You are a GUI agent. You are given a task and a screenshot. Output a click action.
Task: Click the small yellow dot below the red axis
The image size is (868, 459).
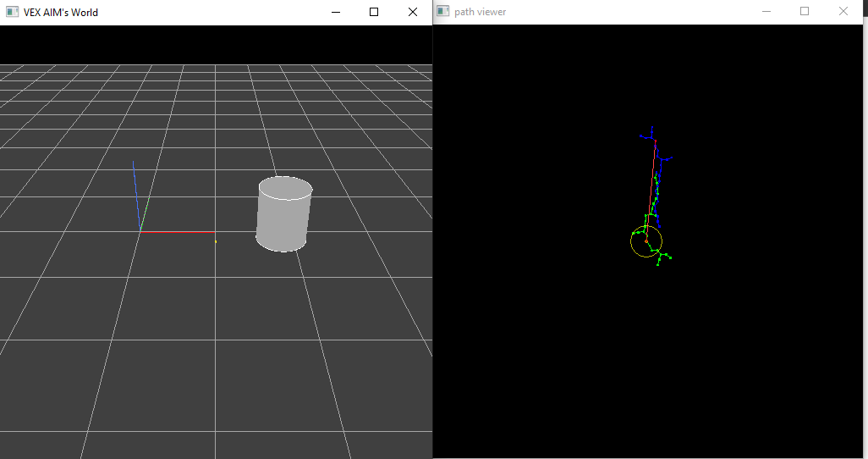(216, 242)
